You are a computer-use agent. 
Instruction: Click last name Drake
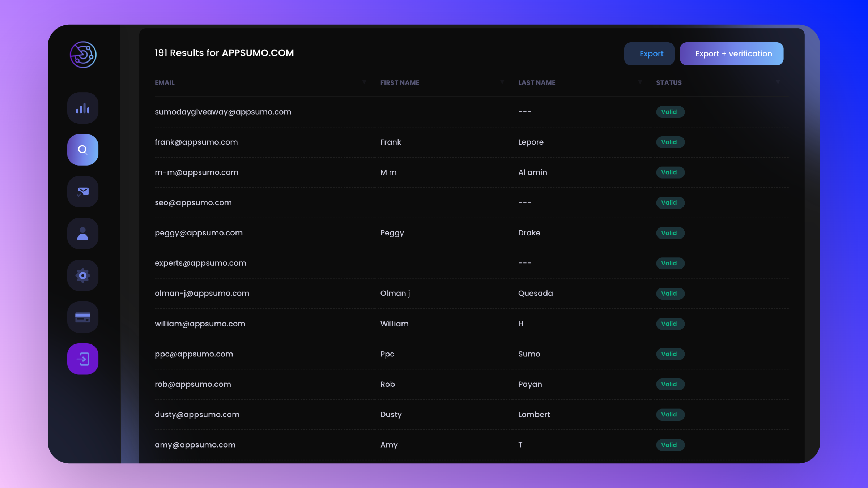[529, 233]
